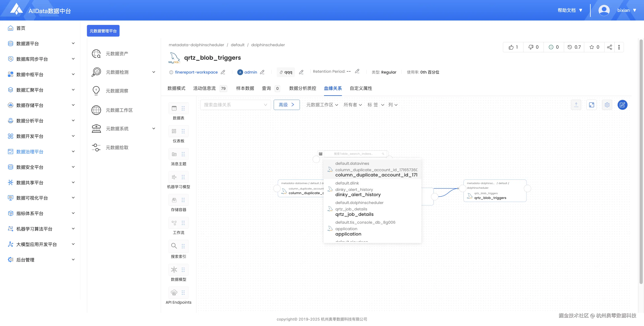Image resolution: width=644 pixels, height=326 pixels.
Task: Click the 高级 advanced button
Action: pyautogui.click(x=287, y=105)
